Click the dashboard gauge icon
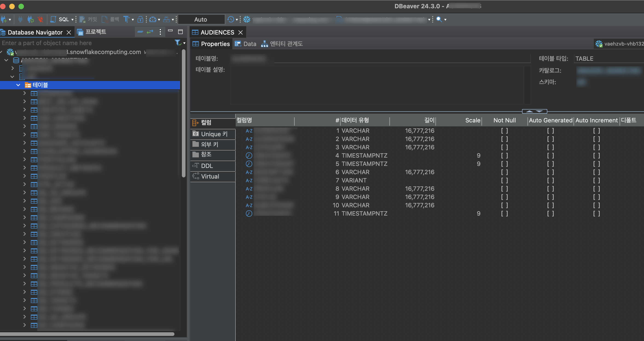Image resolution: width=644 pixels, height=341 pixels. click(153, 19)
